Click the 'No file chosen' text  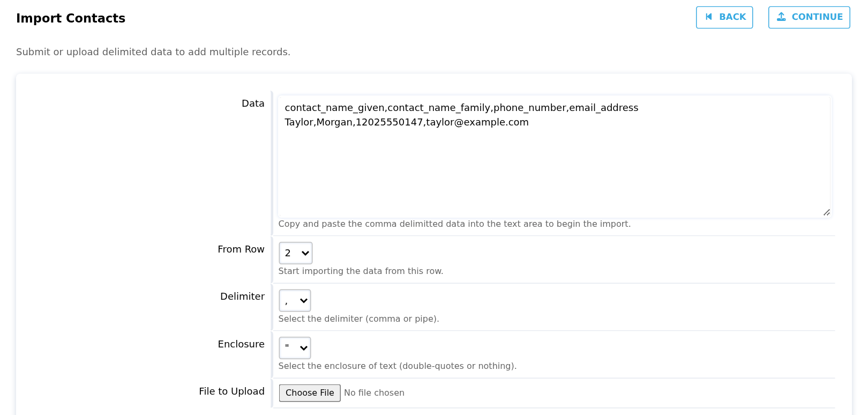(374, 393)
